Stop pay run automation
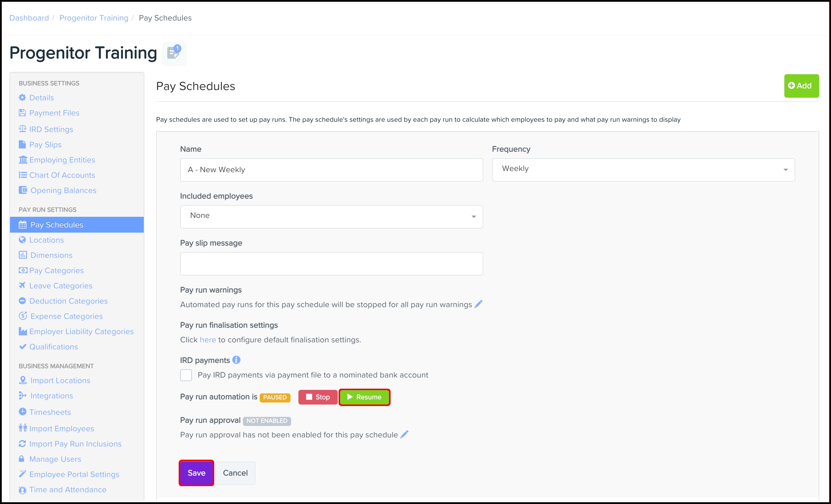 (318, 397)
